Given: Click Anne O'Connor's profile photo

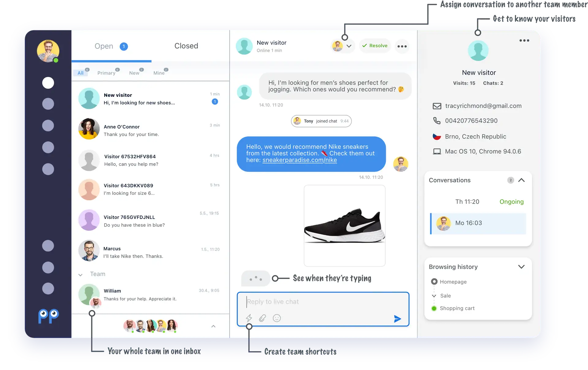Looking at the screenshot, I should click(89, 129).
